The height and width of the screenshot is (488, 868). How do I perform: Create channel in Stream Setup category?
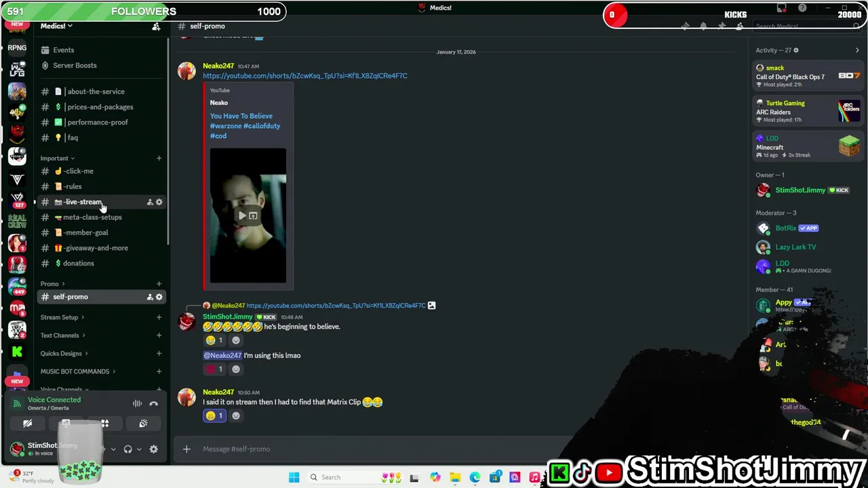(159, 317)
